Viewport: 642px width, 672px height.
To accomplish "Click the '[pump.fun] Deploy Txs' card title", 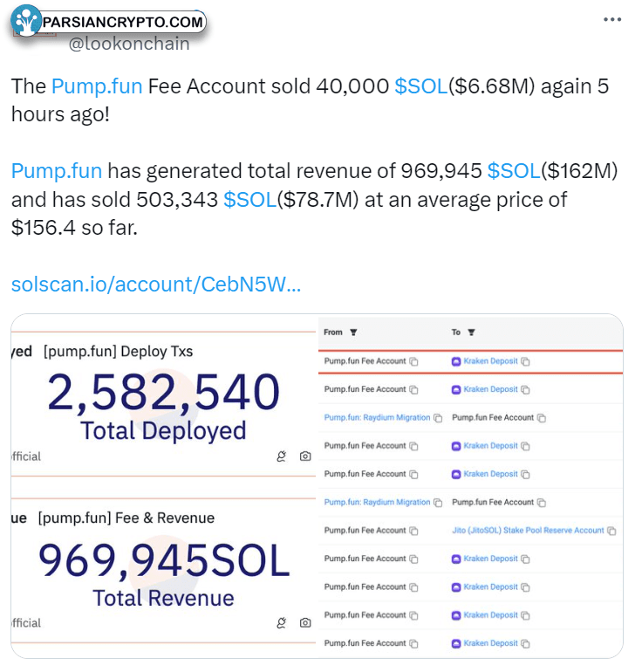I will pos(119,352).
